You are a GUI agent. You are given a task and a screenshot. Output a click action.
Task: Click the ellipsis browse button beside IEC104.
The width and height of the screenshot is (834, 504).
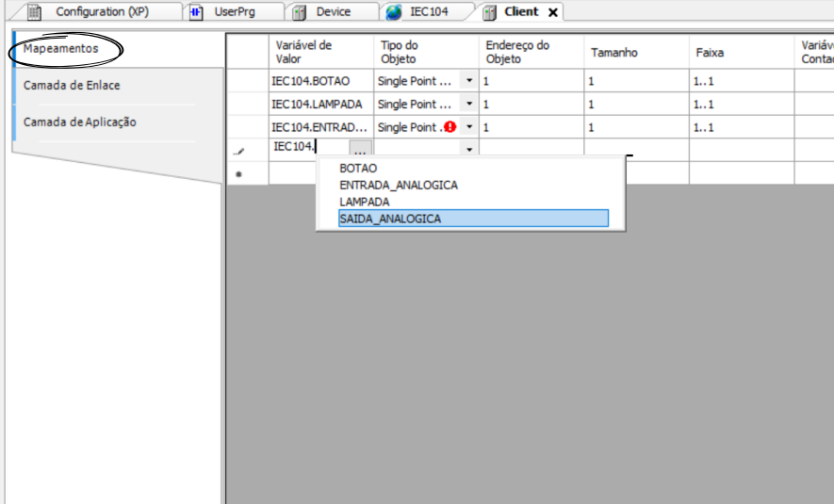361,150
